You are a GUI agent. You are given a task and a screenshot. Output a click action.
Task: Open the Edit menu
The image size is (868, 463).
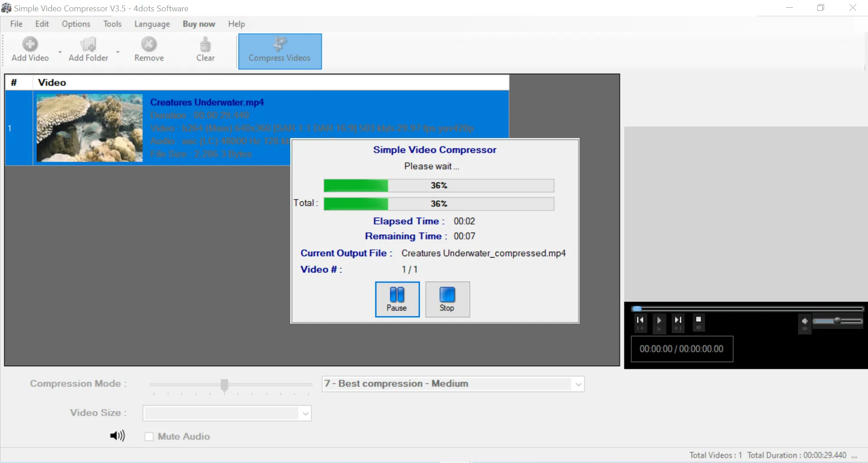click(42, 24)
